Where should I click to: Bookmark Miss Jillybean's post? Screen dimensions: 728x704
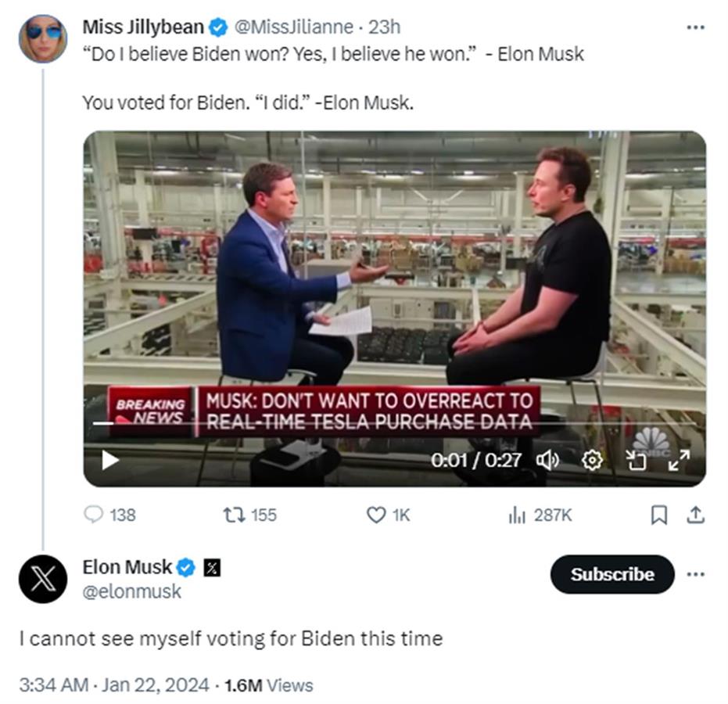(659, 515)
